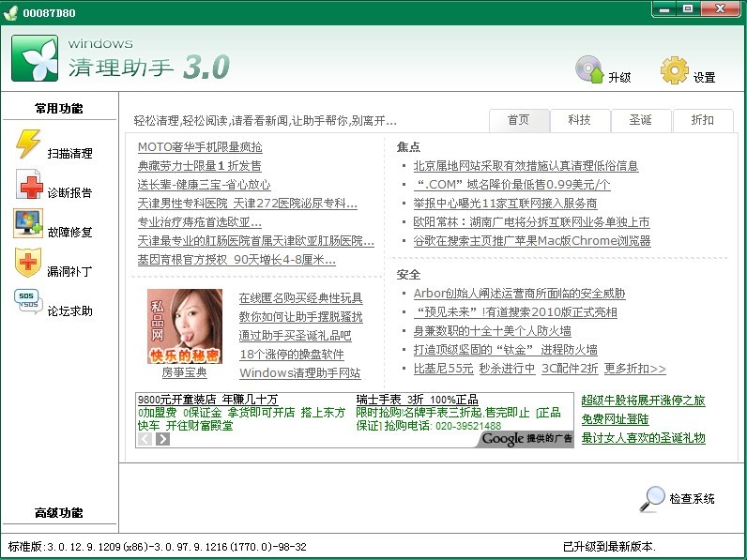Image resolution: width=747 pixels, height=560 pixels.
Task: Click 通过助手买圣诞礼品吧 link
Action: click(x=296, y=335)
